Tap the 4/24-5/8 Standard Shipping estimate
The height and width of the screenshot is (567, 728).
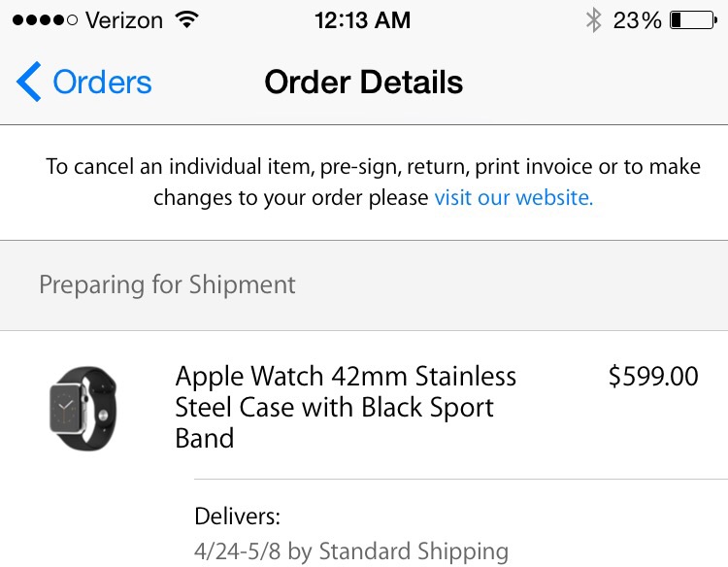(x=351, y=551)
